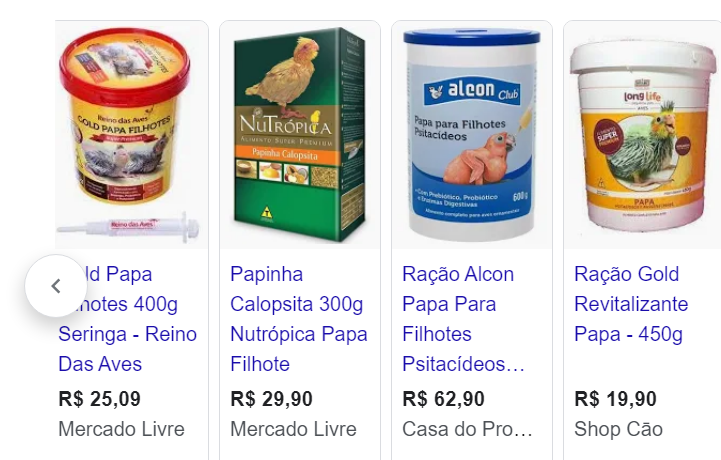Image resolution: width=721 pixels, height=460 pixels.
Task: Click the alcon Club logo on can
Action: pyautogui.click(x=472, y=90)
